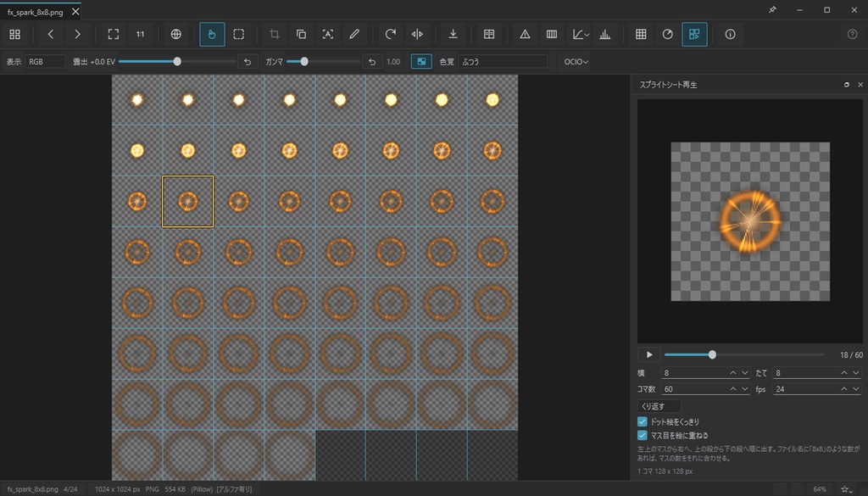
Task: Fit the image to the window
Action: [114, 34]
